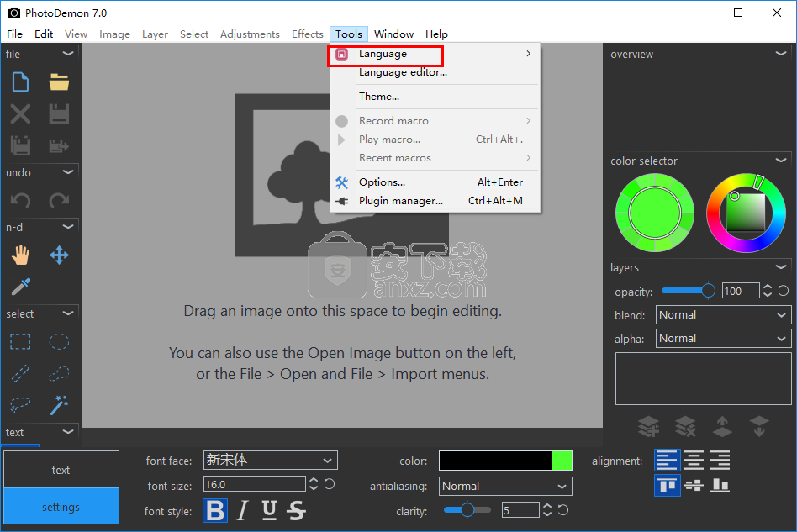Screen dimensions: 797x532
Task: Adjust the clarity slider
Action: pyautogui.click(x=467, y=509)
